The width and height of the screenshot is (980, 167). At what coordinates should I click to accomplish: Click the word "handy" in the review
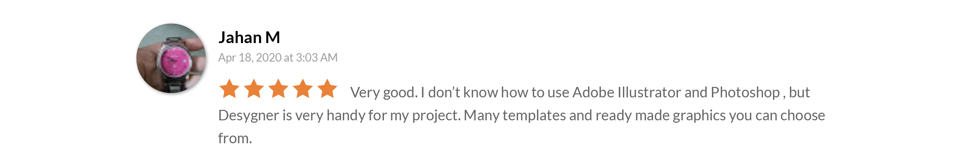point(346,116)
